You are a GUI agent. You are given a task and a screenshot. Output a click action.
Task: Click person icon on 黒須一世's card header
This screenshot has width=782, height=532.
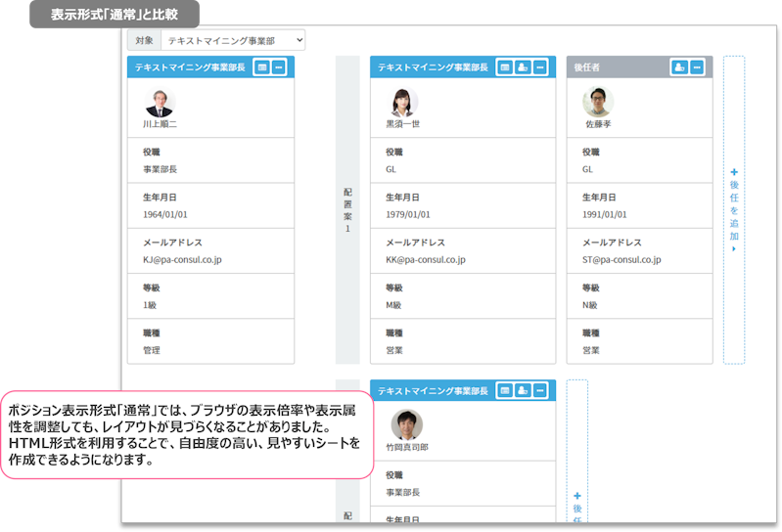click(x=524, y=66)
